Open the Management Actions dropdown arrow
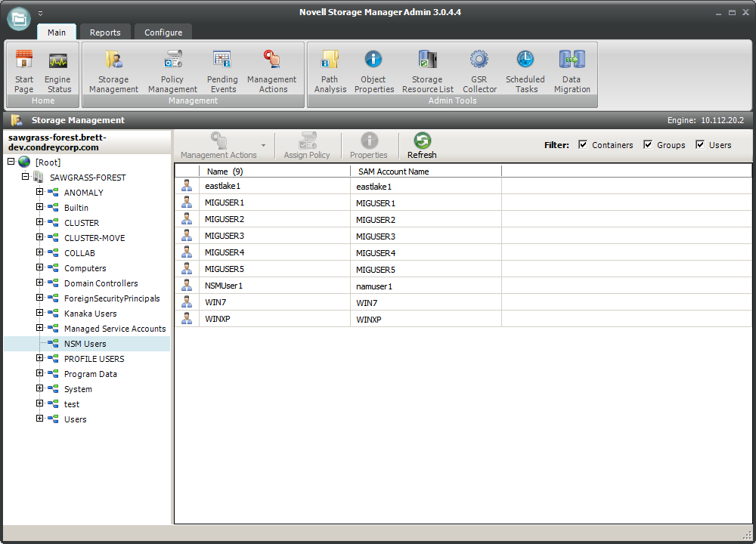This screenshot has width=756, height=544. coord(263,146)
